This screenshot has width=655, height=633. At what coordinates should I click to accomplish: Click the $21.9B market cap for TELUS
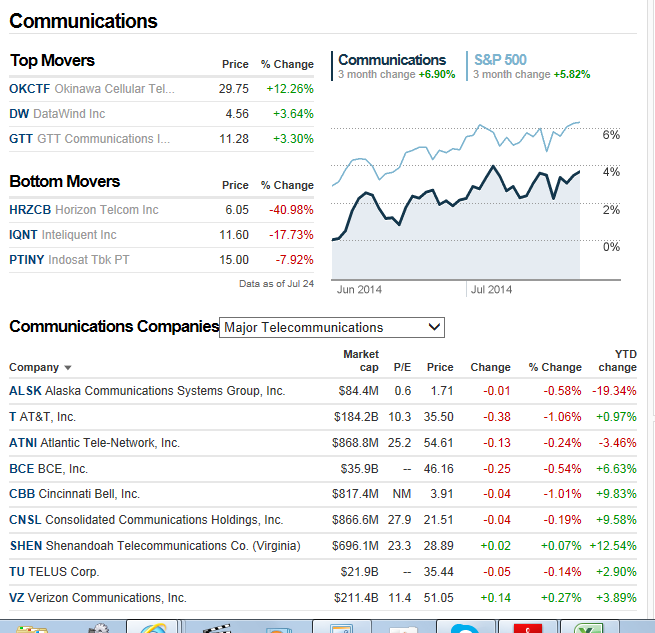(360, 572)
